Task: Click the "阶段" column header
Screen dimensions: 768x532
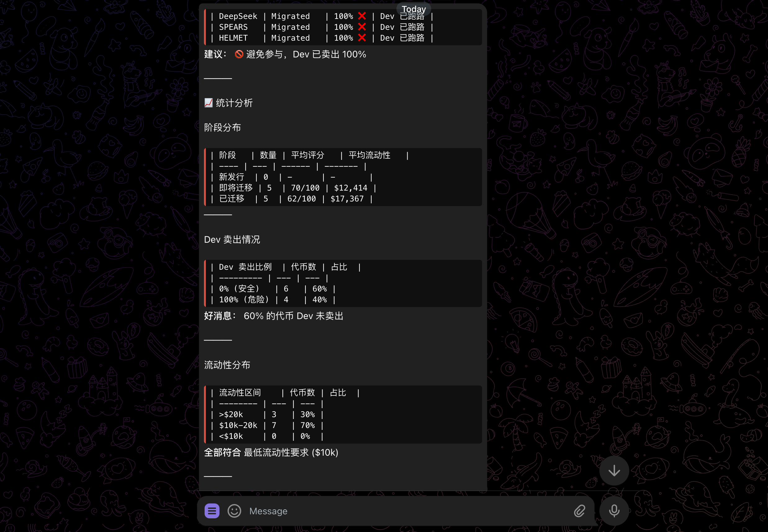Action: coord(227,155)
